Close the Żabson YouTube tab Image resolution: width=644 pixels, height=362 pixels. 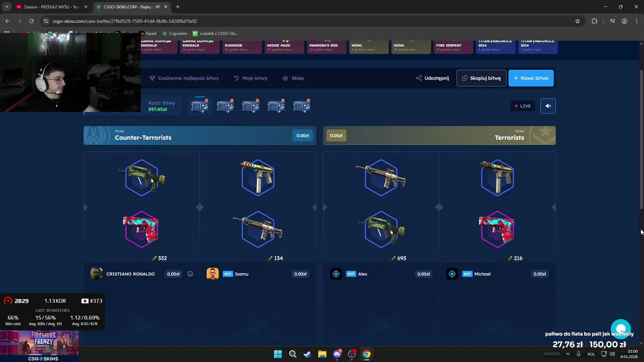pyautogui.click(x=86, y=7)
